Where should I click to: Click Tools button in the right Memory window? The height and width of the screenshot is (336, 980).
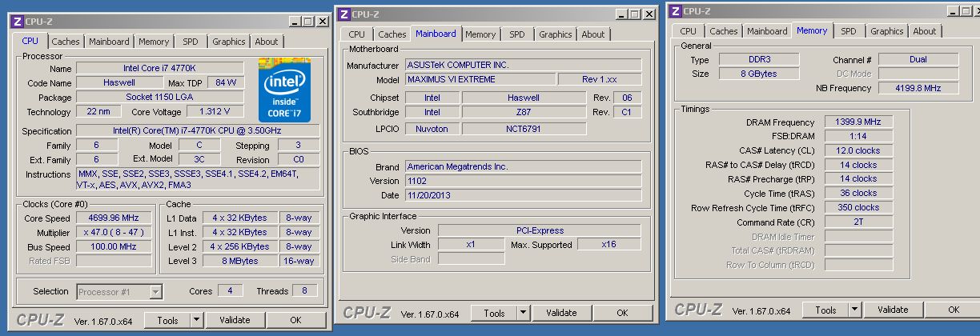point(825,310)
